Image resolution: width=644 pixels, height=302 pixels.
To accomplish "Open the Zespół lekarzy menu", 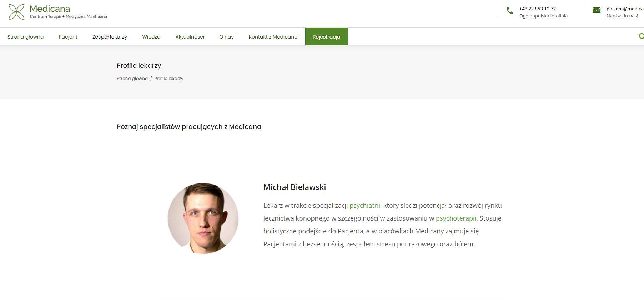I will 110,37.
